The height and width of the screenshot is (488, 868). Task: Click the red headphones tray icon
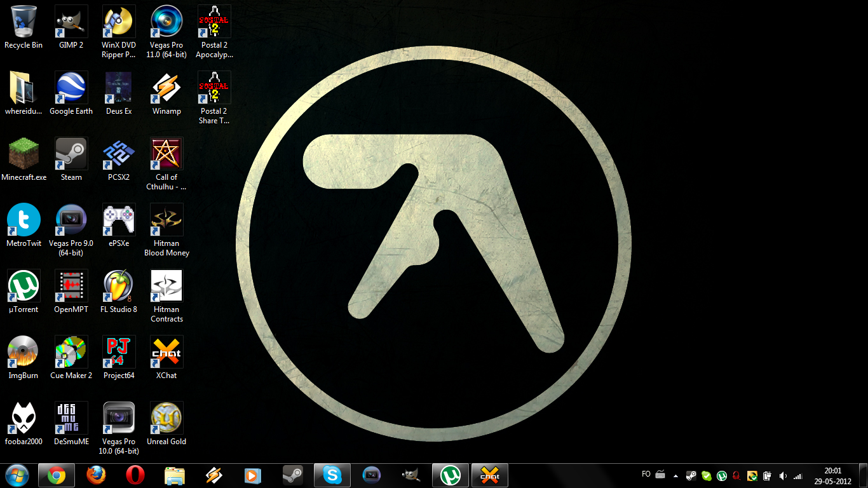(736, 476)
